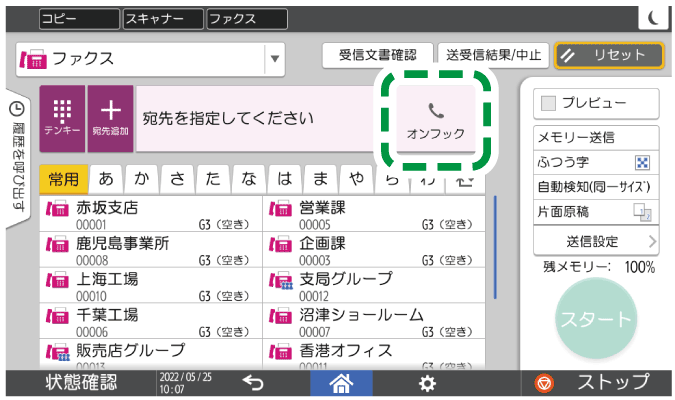Tap the オンフック phone button
Viewport: 675px width, 400px height.
tap(436, 119)
